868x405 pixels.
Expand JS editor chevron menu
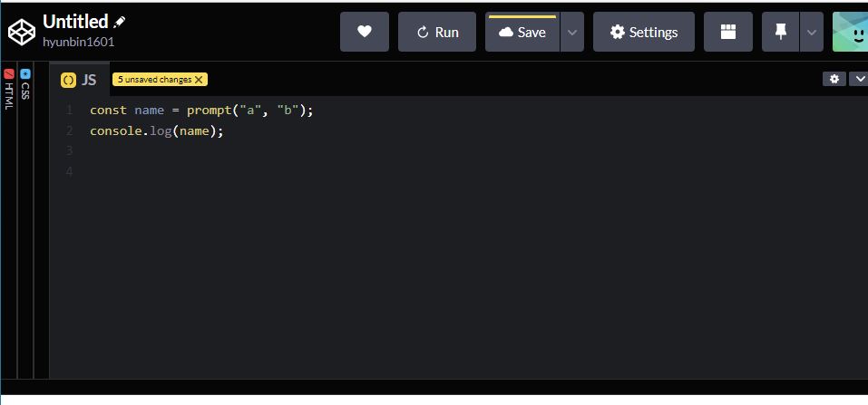coord(859,79)
